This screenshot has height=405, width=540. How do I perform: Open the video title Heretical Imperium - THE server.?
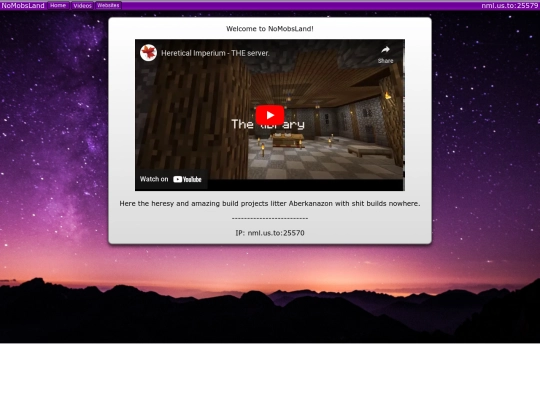tap(215, 53)
